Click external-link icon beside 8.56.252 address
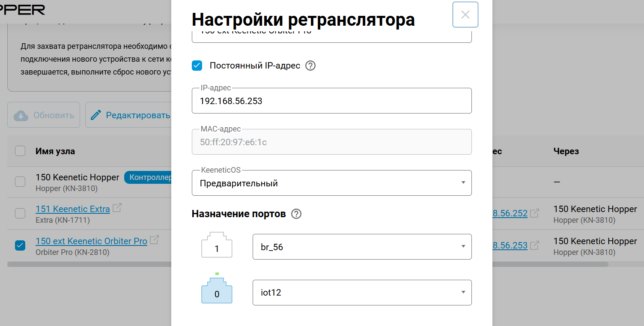This screenshot has width=644, height=326. point(534,213)
